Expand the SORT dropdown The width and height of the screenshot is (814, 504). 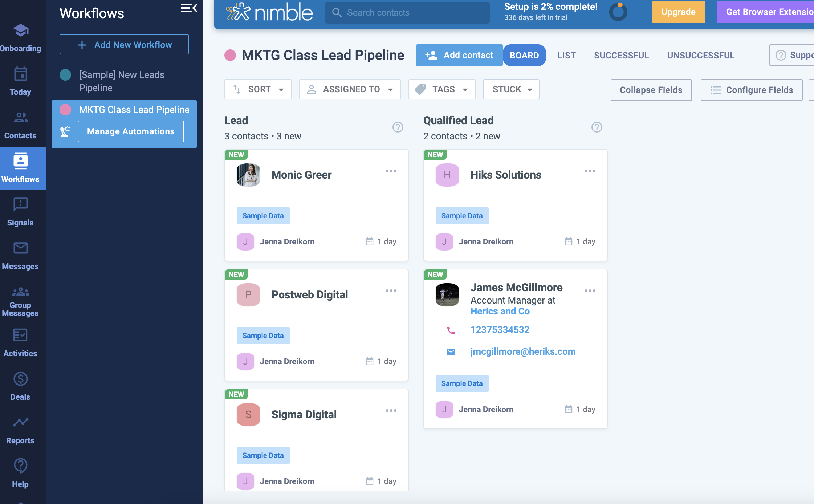pos(258,89)
